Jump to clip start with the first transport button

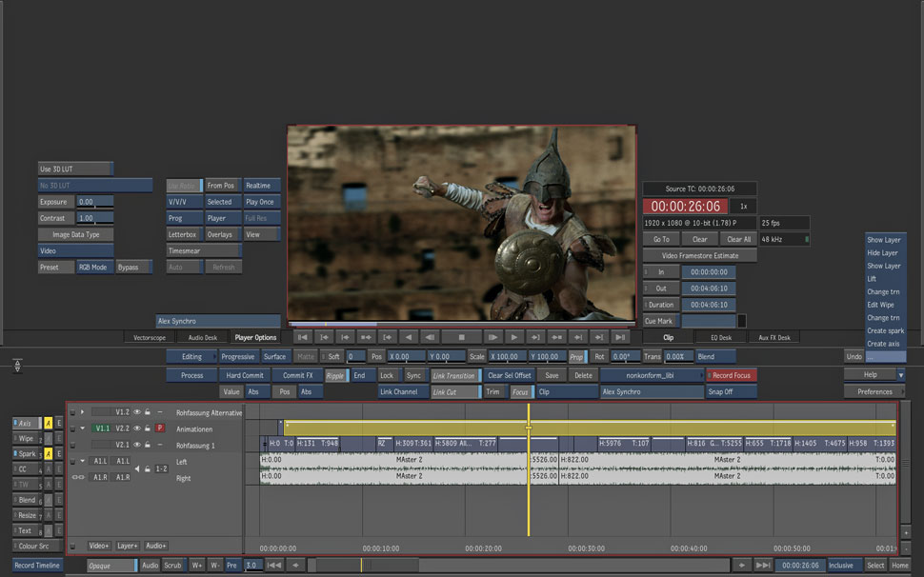[302, 337]
